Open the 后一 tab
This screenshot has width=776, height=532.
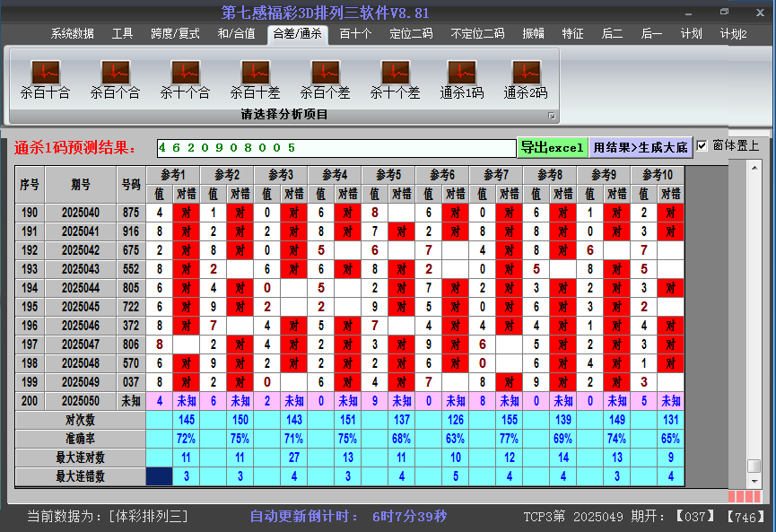pyautogui.click(x=651, y=34)
